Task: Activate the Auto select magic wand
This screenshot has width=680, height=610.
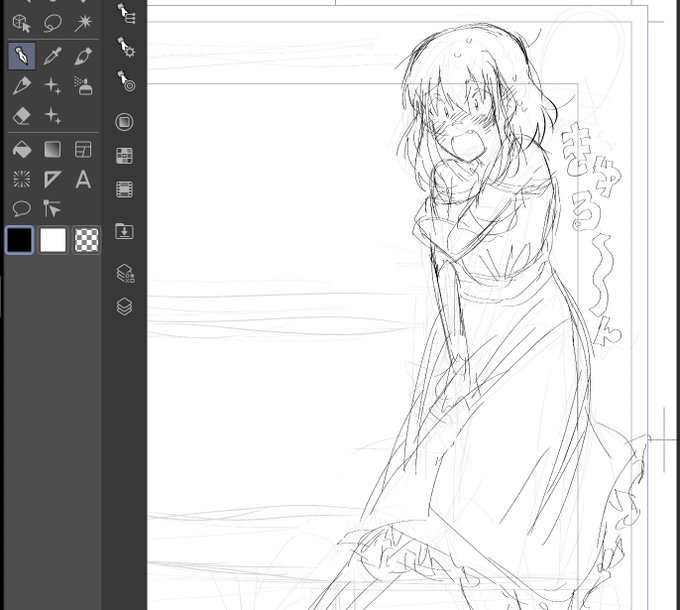Action: tap(83, 23)
